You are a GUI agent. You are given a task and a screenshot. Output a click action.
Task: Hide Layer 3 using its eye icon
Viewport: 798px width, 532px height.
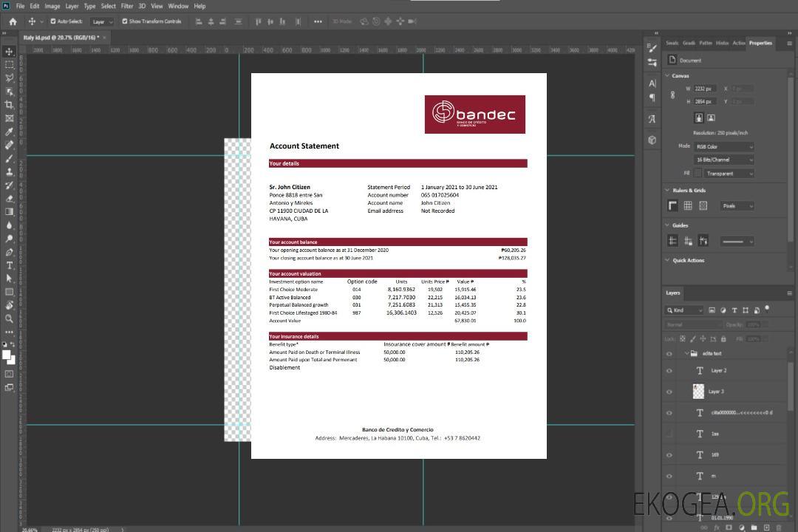point(669,392)
